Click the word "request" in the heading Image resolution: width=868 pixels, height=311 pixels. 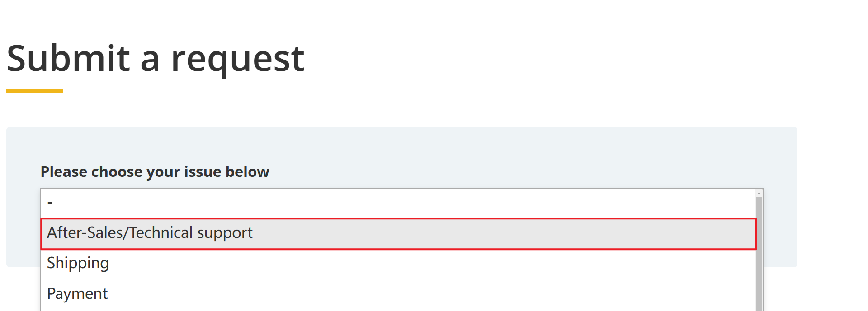pos(238,60)
